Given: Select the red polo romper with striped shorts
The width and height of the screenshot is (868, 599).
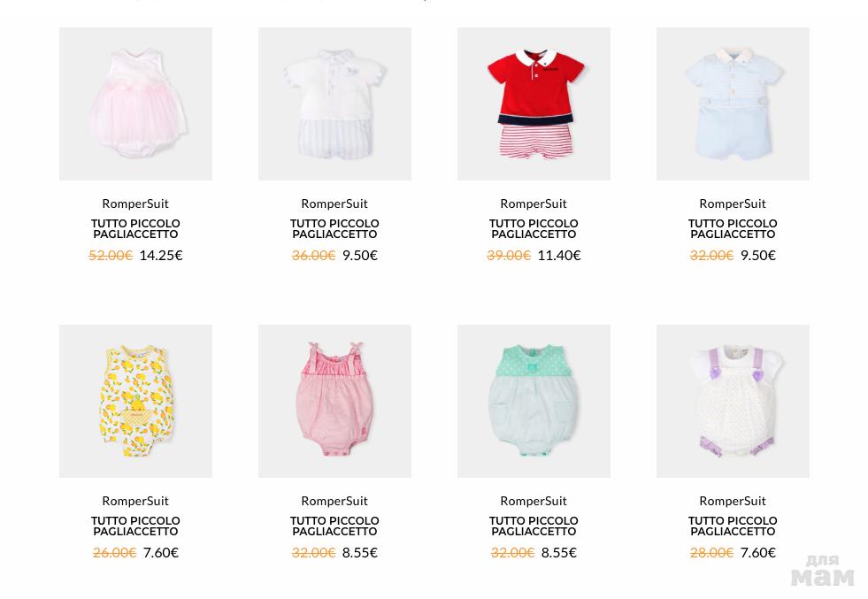Looking at the screenshot, I should click(x=534, y=104).
